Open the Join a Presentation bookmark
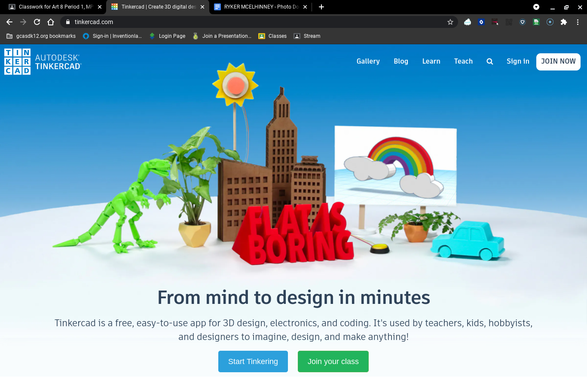587x392 pixels. click(x=222, y=36)
